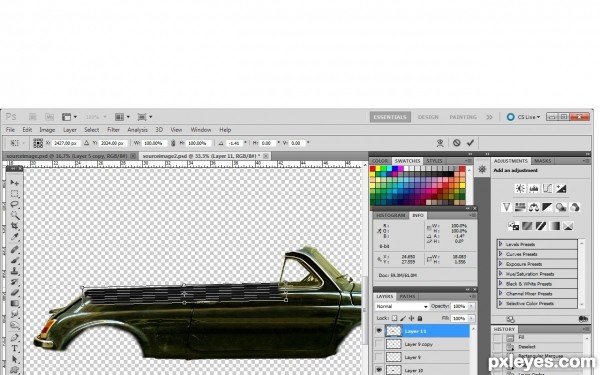Expand Channel Mixer Presets
The width and height of the screenshot is (600, 375).
pos(501,293)
